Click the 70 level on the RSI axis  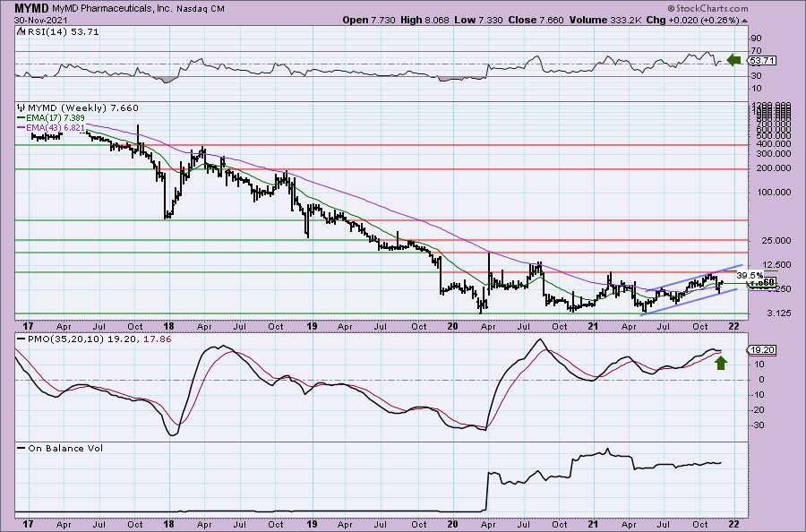pyautogui.click(x=756, y=50)
